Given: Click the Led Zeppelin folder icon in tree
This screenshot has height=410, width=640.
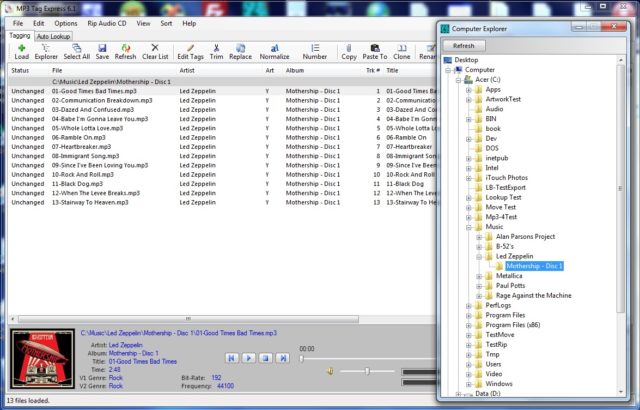Looking at the screenshot, I should 489,256.
